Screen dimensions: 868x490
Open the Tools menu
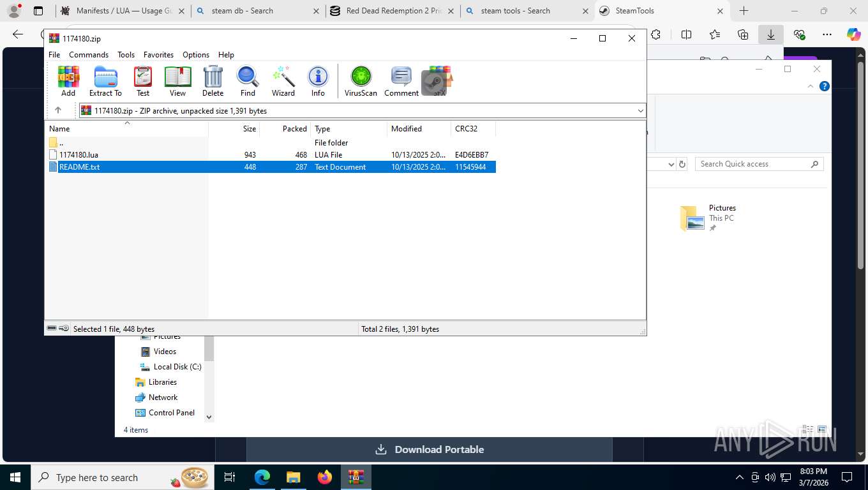click(x=126, y=55)
